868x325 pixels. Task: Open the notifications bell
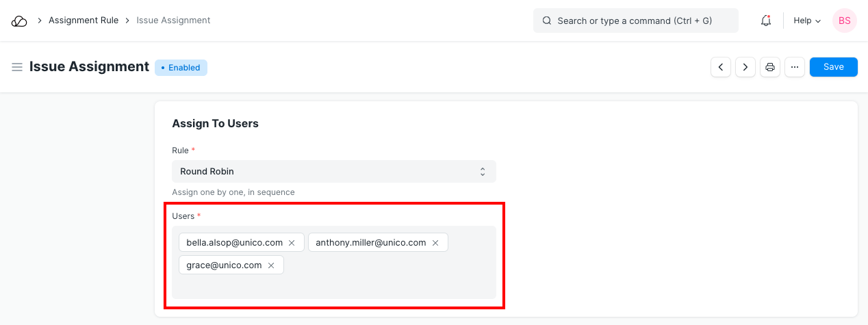point(766,21)
